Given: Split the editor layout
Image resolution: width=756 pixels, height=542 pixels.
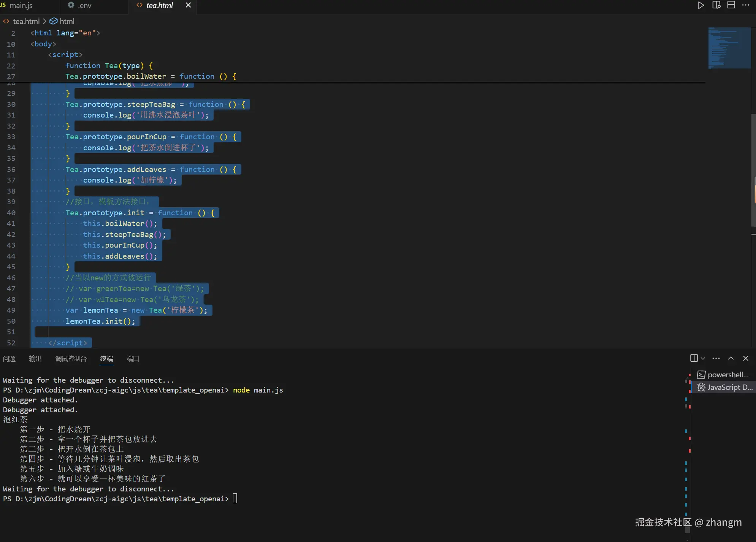Looking at the screenshot, I should pos(731,5).
